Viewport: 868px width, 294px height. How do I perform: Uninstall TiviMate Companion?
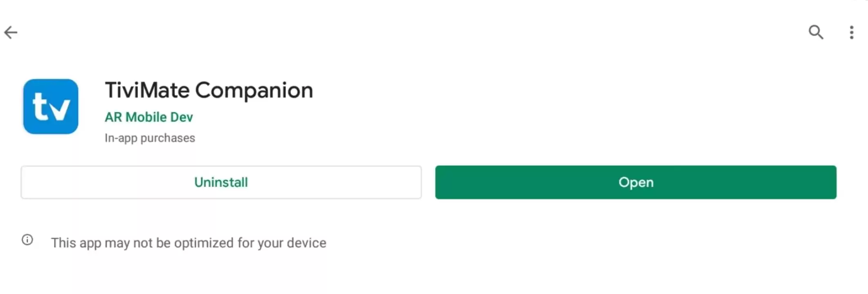click(x=221, y=182)
